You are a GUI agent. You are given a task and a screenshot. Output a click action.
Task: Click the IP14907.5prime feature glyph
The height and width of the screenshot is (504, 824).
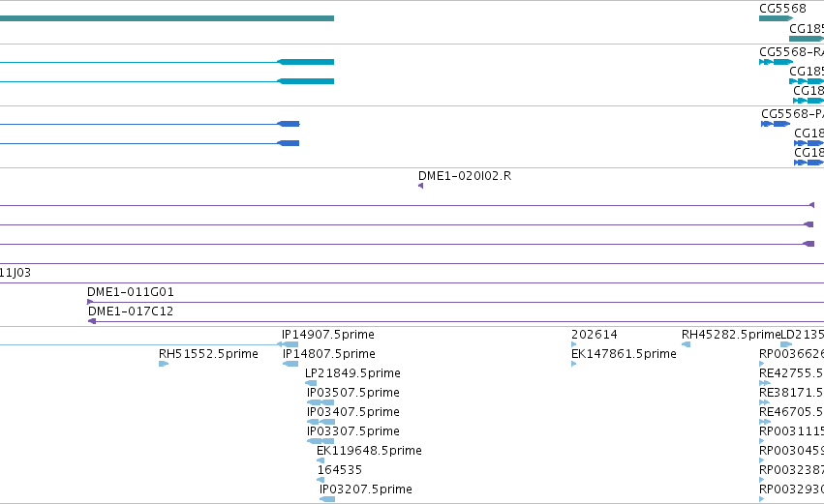(x=288, y=344)
